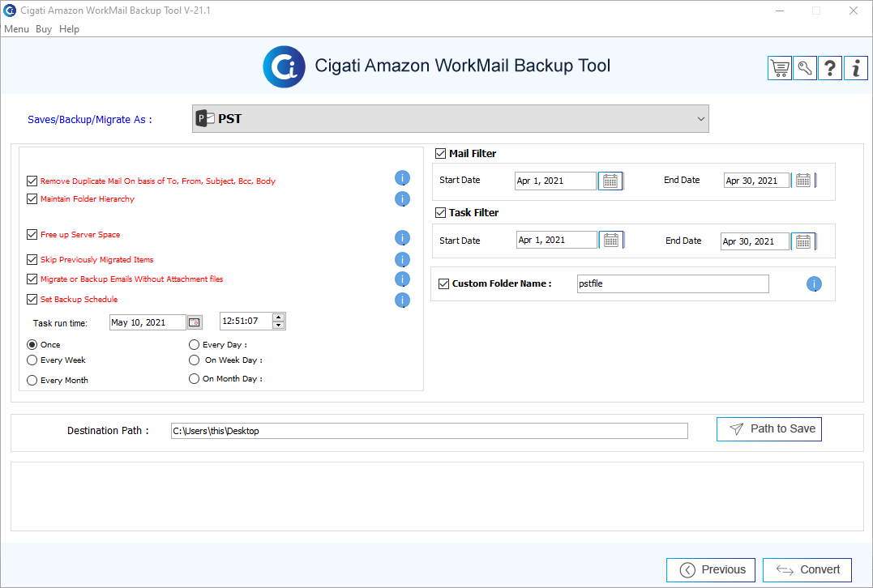Select Every Week schedule option

click(x=32, y=360)
